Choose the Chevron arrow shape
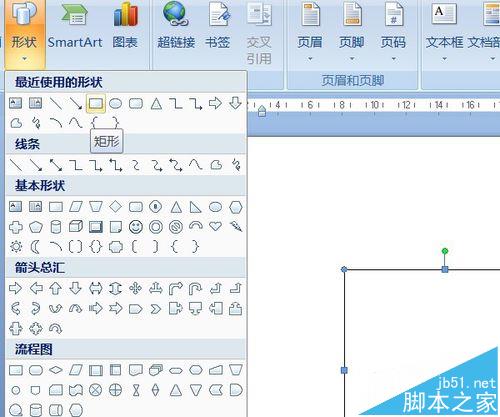The height and width of the screenshot is (417, 500). coord(156,309)
